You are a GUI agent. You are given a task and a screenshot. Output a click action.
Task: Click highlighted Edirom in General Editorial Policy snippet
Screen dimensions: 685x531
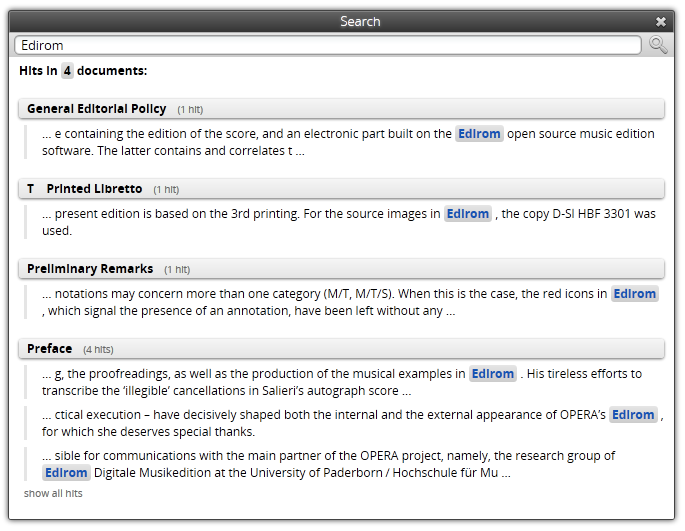(x=479, y=134)
